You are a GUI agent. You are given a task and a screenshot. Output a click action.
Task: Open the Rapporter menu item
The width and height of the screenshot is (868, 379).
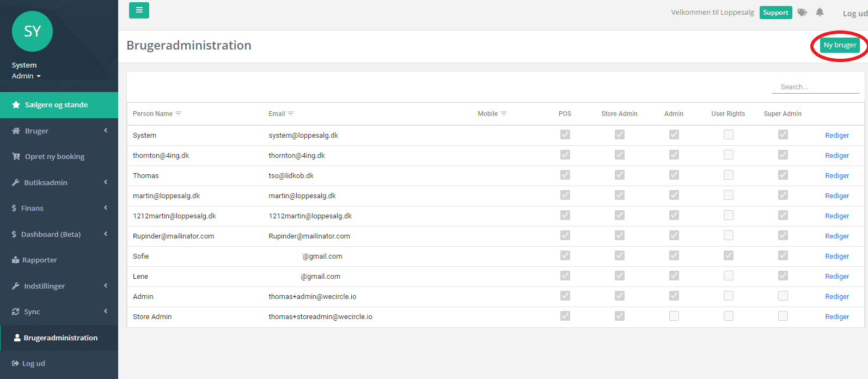click(39, 260)
